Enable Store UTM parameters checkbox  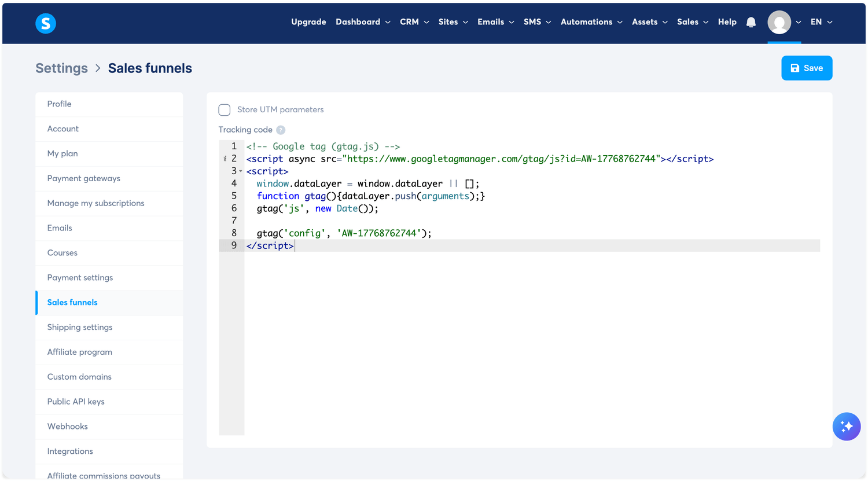(225, 110)
